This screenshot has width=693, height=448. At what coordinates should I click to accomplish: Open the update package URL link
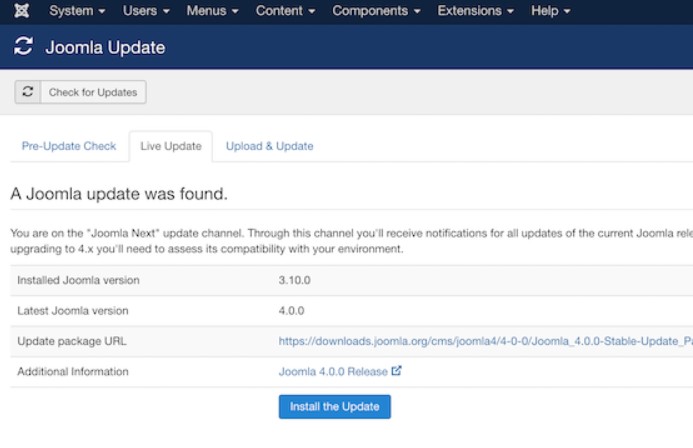coord(485,341)
